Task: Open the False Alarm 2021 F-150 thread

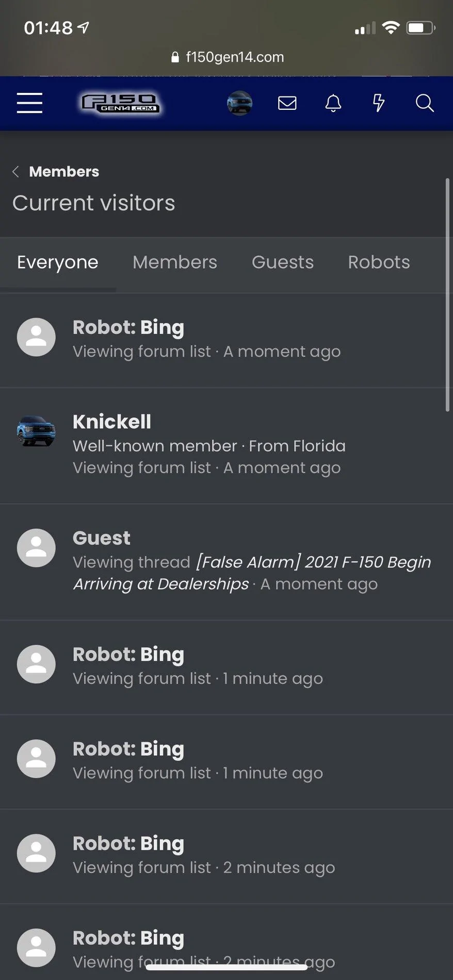Action: pyautogui.click(x=313, y=562)
